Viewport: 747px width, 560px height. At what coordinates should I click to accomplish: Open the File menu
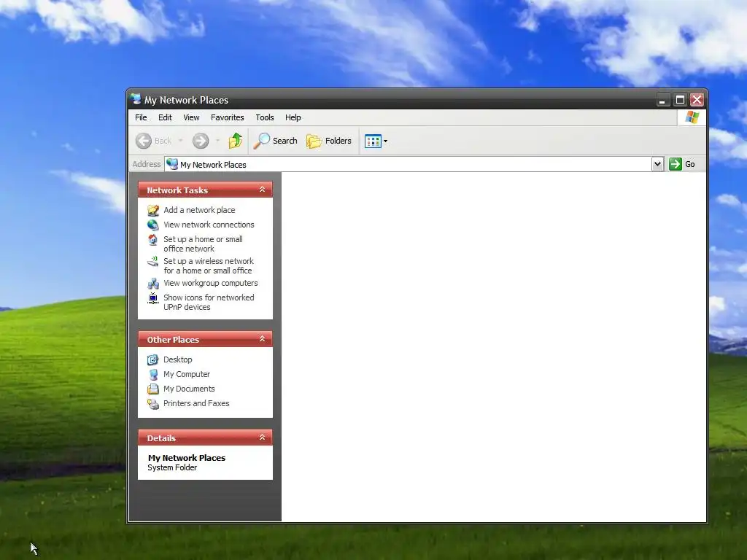click(141, 117)
